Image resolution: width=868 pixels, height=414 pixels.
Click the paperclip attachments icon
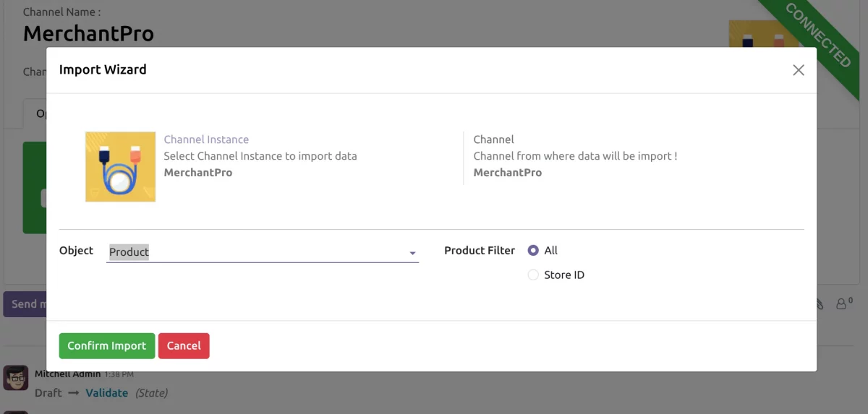(x=820, y=304)
